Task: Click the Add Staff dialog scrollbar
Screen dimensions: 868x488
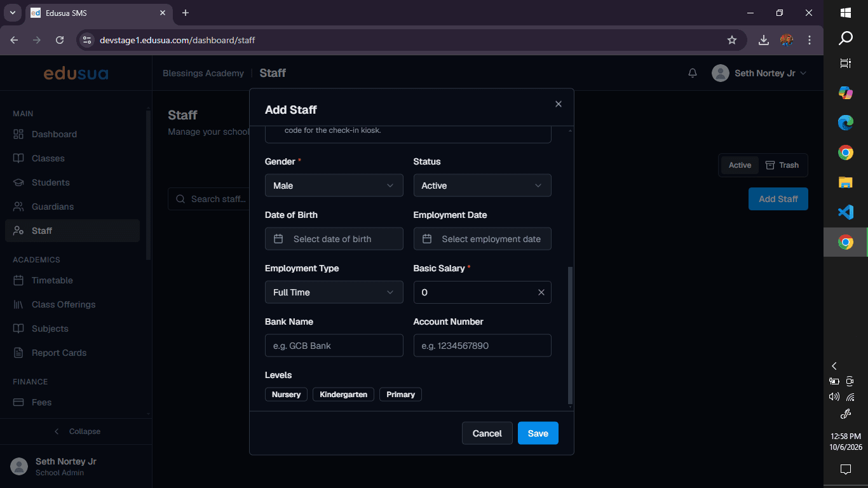Action: point(570,335)
